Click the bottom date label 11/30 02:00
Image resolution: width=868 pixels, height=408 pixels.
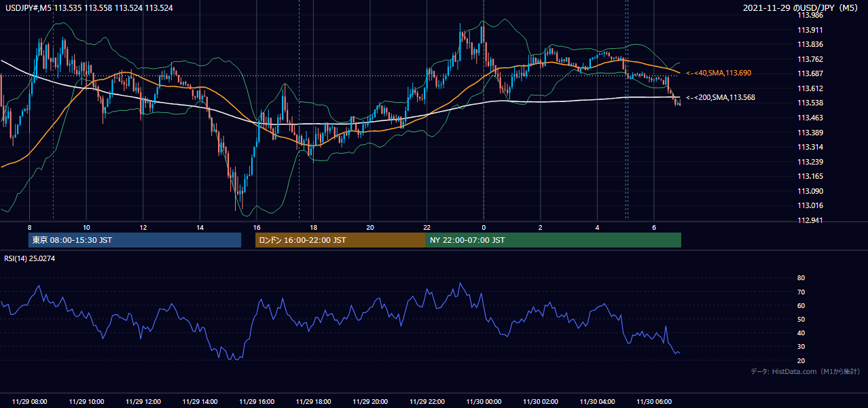tap(541, 402)
